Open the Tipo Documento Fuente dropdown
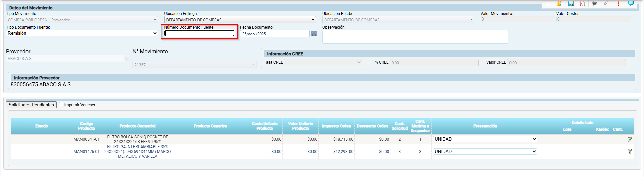 click(x=82, y=33)
